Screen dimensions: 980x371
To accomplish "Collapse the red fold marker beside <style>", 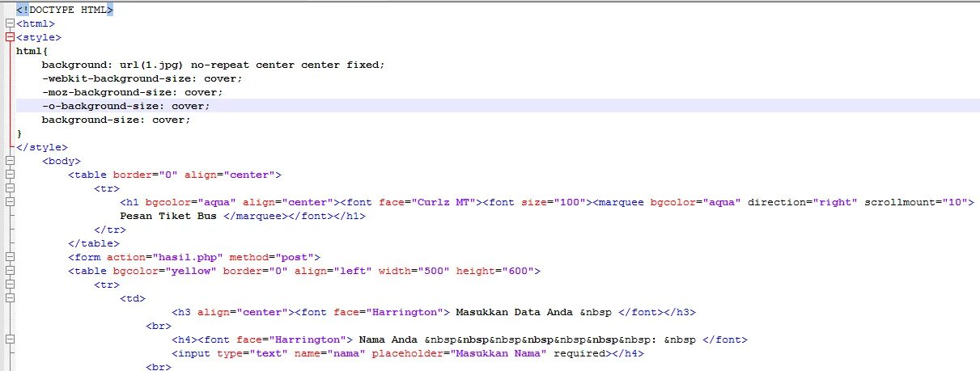I will 10,37.
